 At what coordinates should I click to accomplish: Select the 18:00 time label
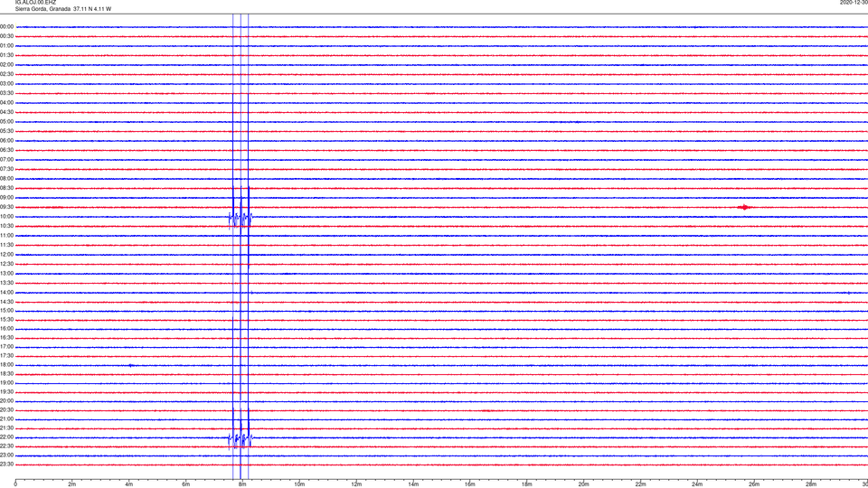tap(6, 365)
